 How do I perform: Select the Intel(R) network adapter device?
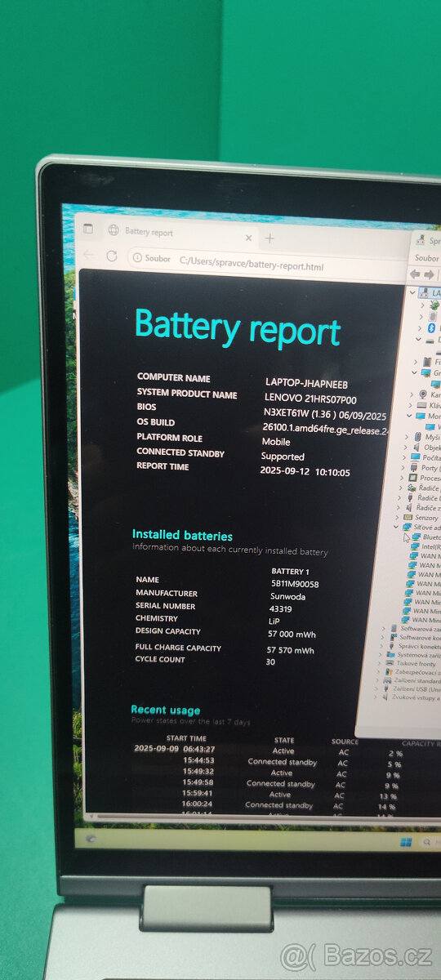click(425, 546)
